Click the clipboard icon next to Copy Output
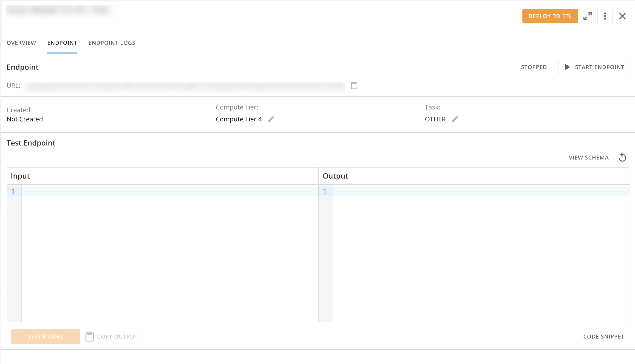Screen dimensions: 635x364 tap(89, 336)
